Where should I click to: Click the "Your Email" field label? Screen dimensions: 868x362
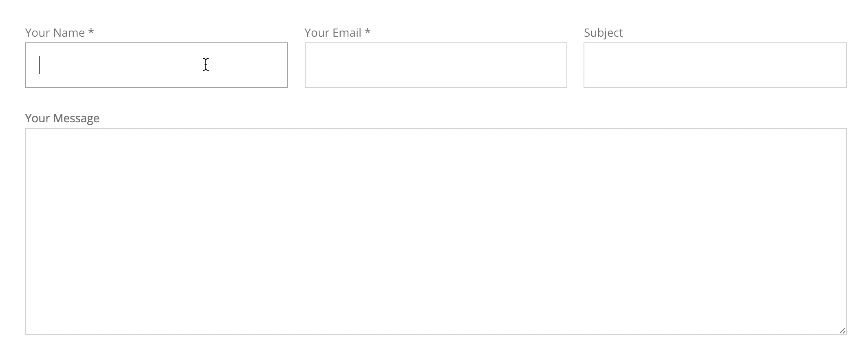click(x=333, y=33)
